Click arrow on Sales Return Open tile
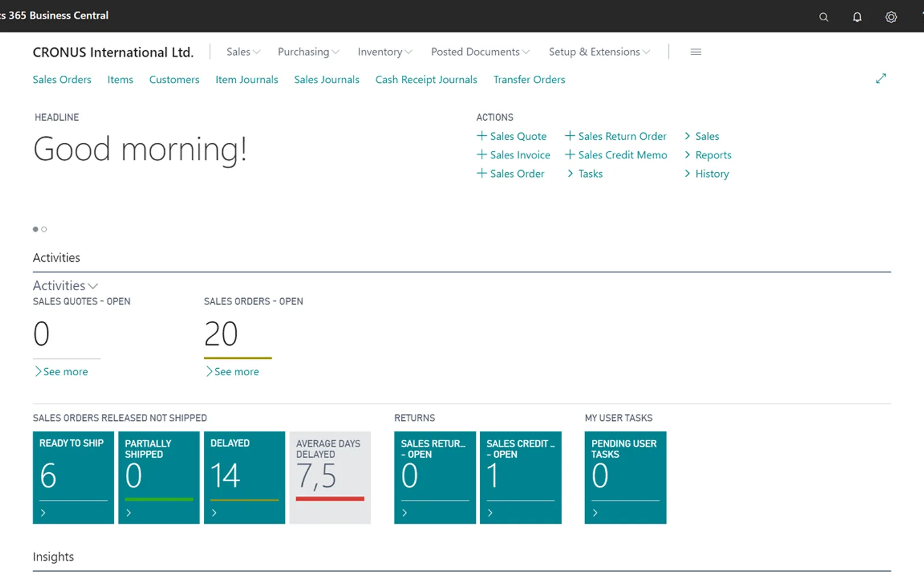The width and height of the screenshot is (924, 578). pos(405,513)
